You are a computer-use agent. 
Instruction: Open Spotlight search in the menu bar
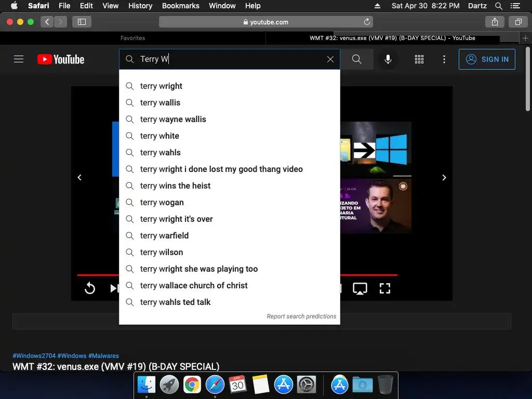tap(498, 6)
